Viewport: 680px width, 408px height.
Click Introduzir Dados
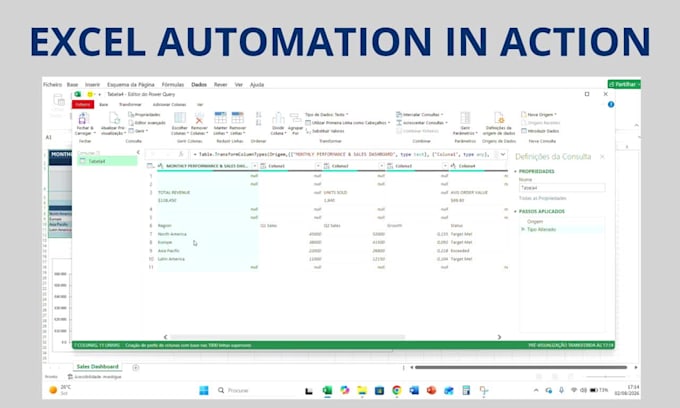pyautogui.click(x=540, y=131)
